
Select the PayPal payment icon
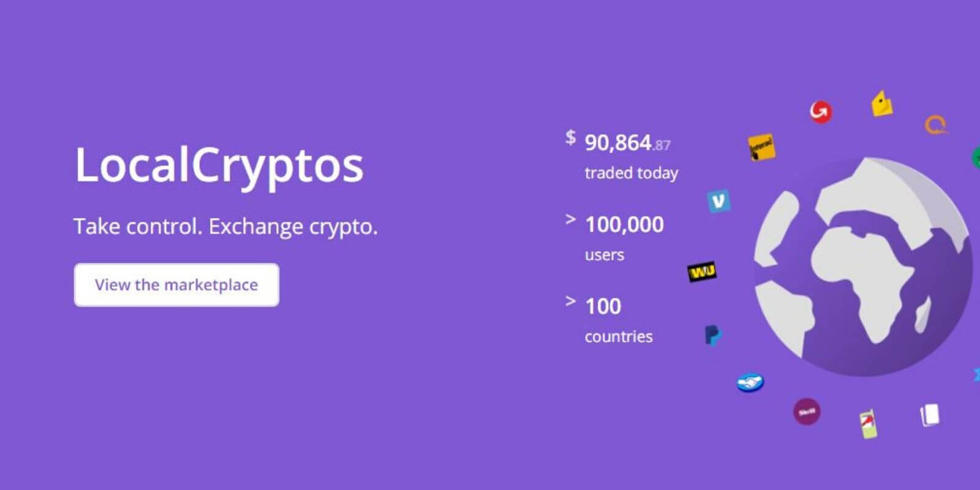[712, 335]
